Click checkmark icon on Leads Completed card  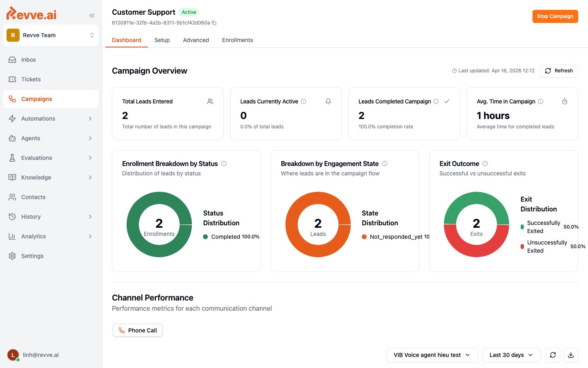pyautogui.click(x=447, y=101)
